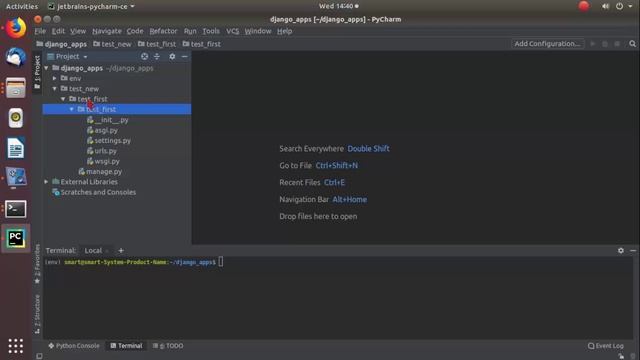Open Project panel settings gear
This screenshot has width=640, height=360.
172,56
